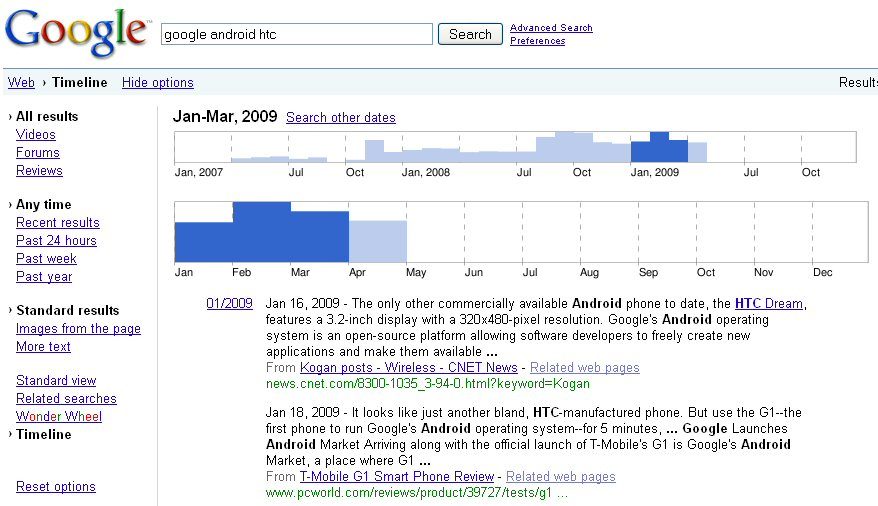Open the Advanced Search link

[x=551, y=28]
